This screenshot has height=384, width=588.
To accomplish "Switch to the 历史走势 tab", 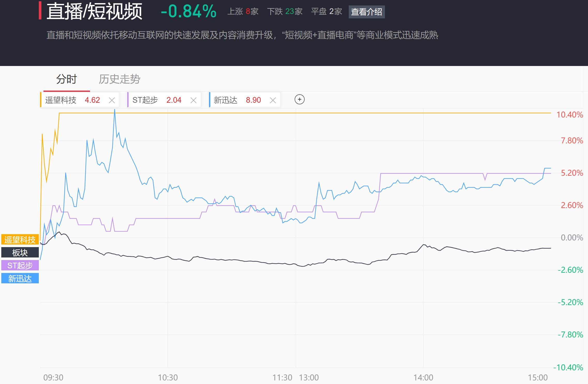I will 120,79.
